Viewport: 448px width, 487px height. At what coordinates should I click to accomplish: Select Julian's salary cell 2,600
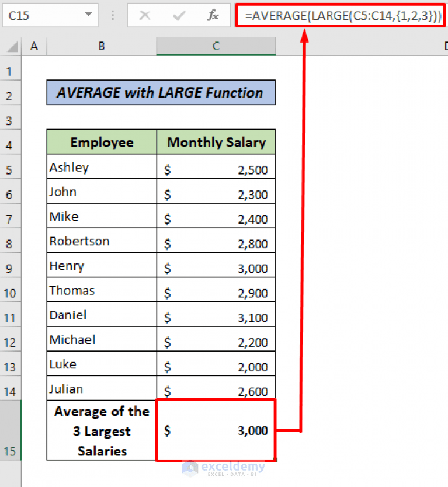click(216, 388)
